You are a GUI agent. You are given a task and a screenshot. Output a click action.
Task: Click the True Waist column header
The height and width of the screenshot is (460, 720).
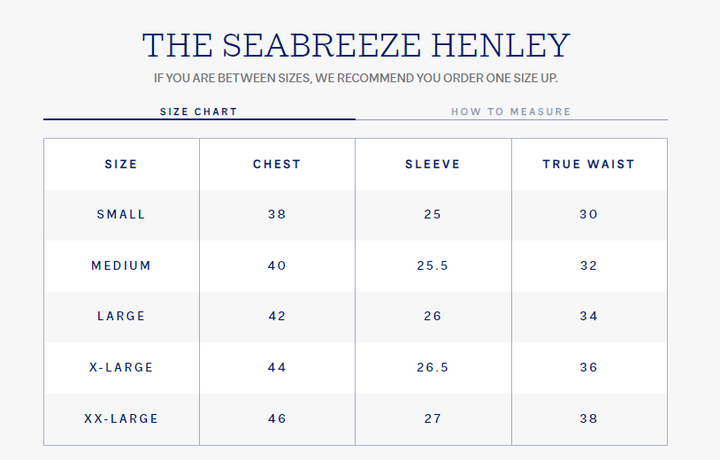pos(589,164)
